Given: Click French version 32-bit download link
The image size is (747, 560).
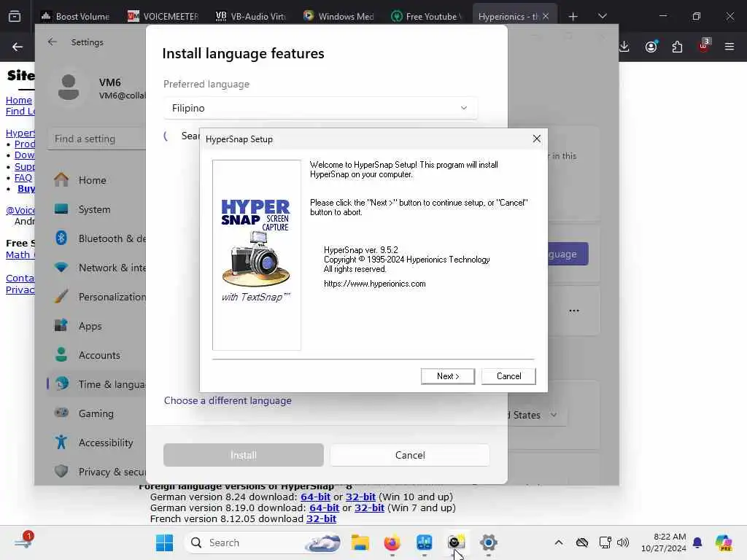Looking at the screenshot, I should pos(321,518).
